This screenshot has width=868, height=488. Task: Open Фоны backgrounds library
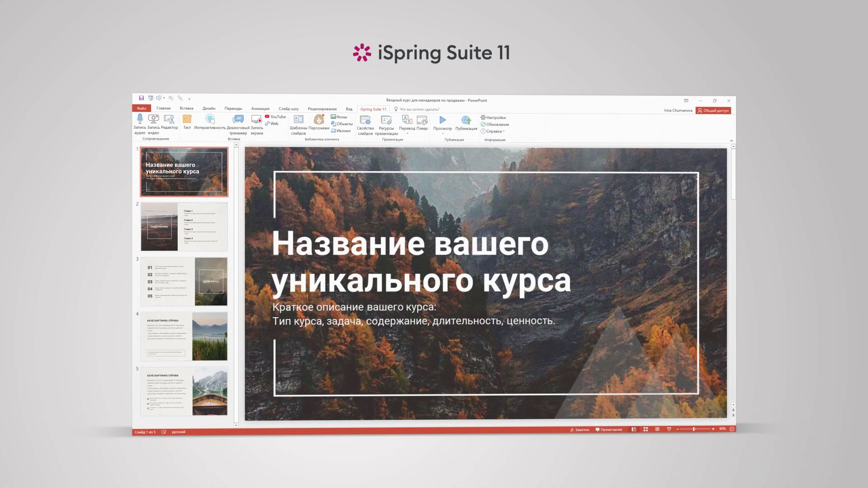(339, 117)
